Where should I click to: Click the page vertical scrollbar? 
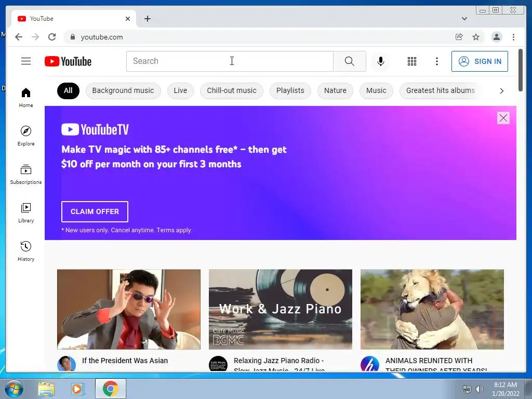click(521, 70)
